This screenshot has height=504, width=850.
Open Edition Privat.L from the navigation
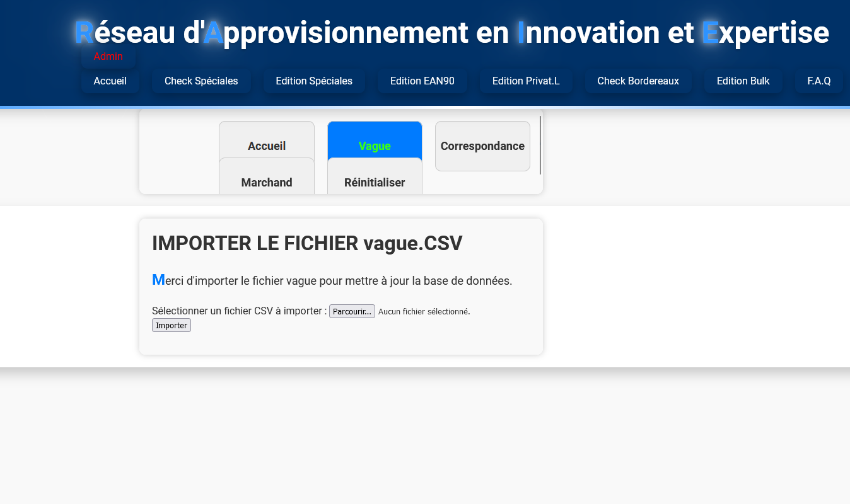(526, 81)
